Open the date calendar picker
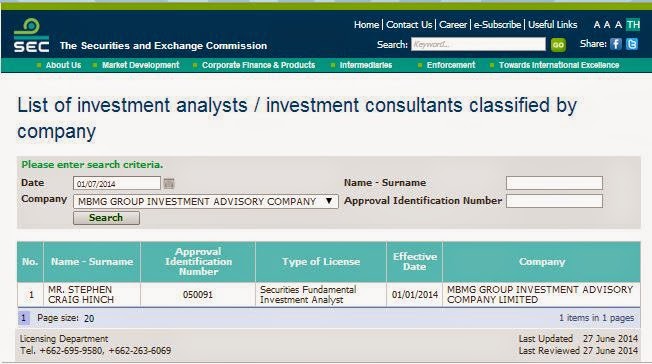 pos(169,183)
